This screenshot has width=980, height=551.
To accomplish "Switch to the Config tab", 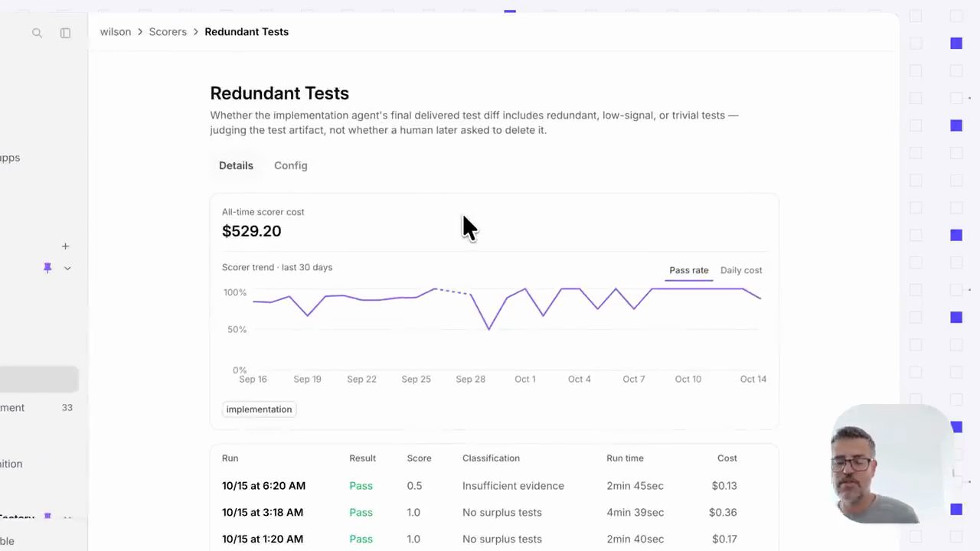I will click(x=291, y=165).
